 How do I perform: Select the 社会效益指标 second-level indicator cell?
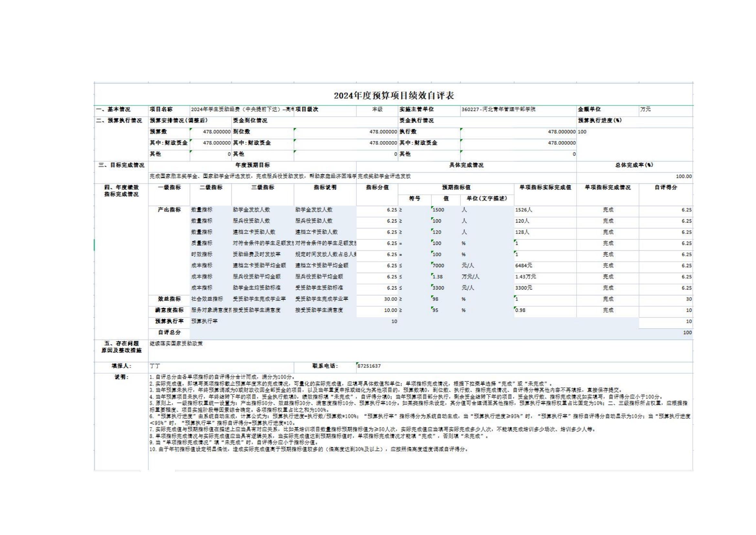207,299
